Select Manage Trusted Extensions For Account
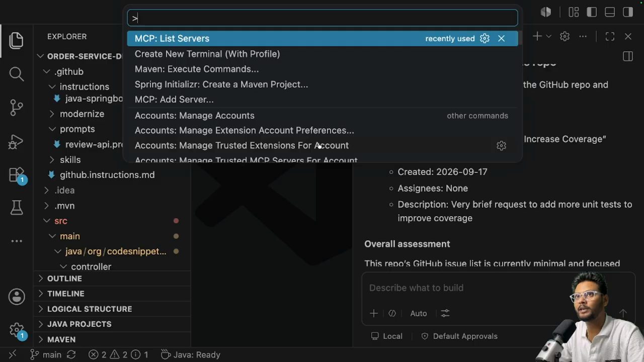Image resolution: width=644 pixels, height=362 pixels. tap(323, 145)
